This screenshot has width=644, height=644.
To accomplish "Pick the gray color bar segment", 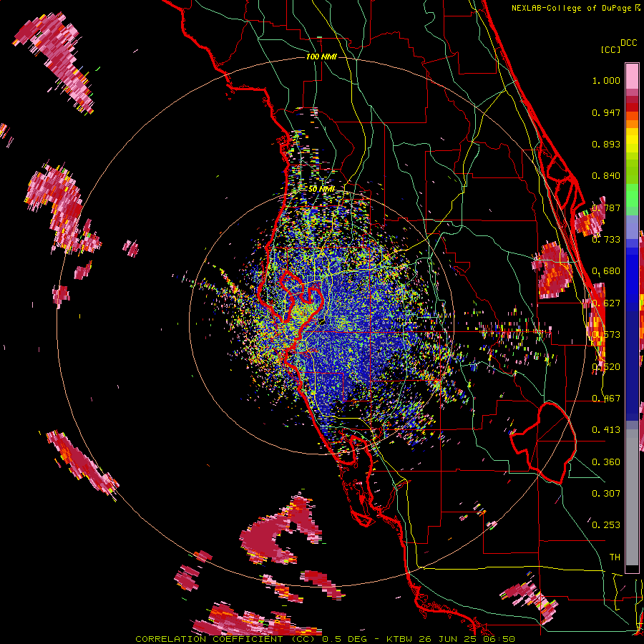I will click(632, 497).
